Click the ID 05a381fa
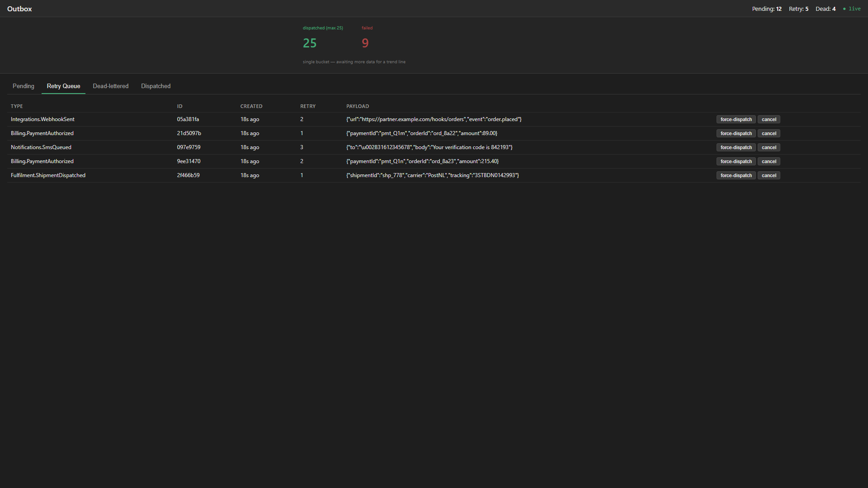868x488 pixels. point(188,119)
